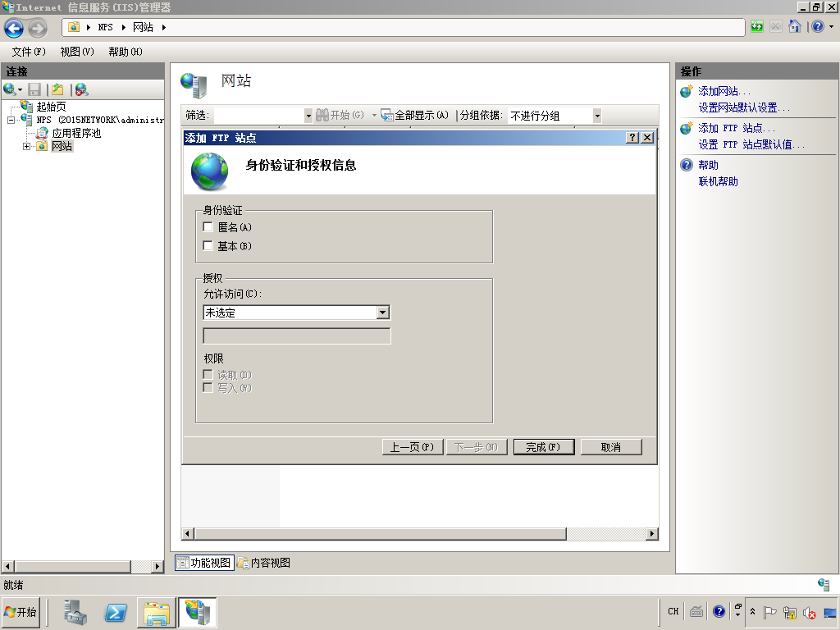Click the green refresh icon in address bar
The height and width of the screenshot is (630, 840).
click(756, 27)
